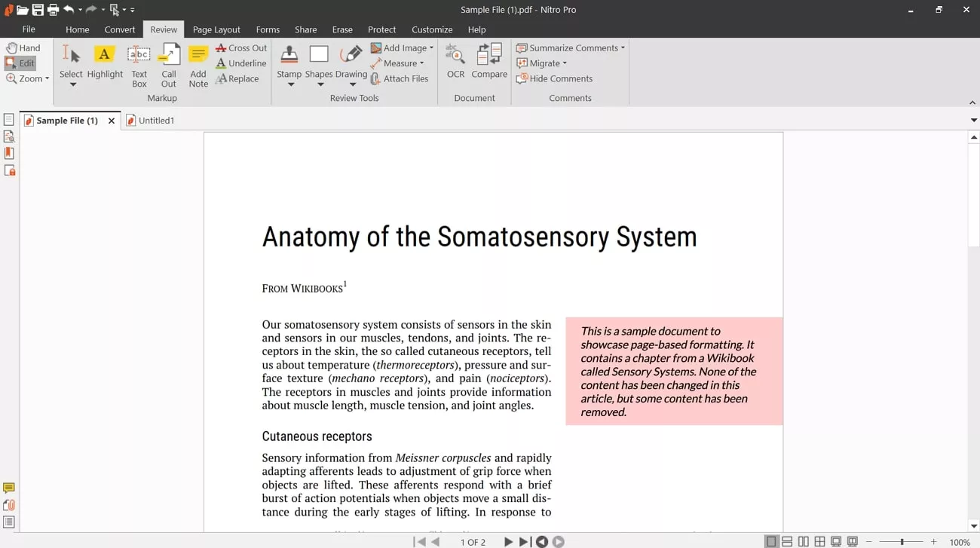Viewport: 980px width, 548px height.
Task: Expand the Measure tool dropdown
Action: tap(421, 63)
